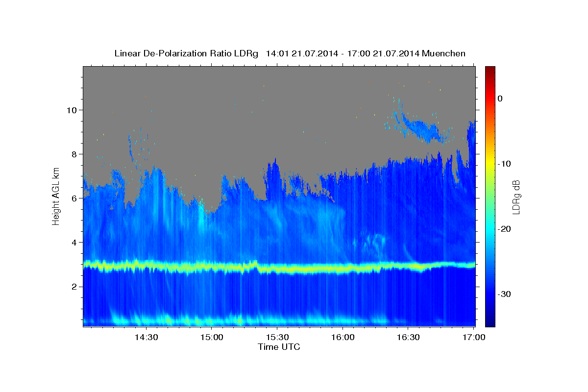Select the 15:30 time tick label
The width and height of the screenshot is (588, 392).
coord(277,337)
